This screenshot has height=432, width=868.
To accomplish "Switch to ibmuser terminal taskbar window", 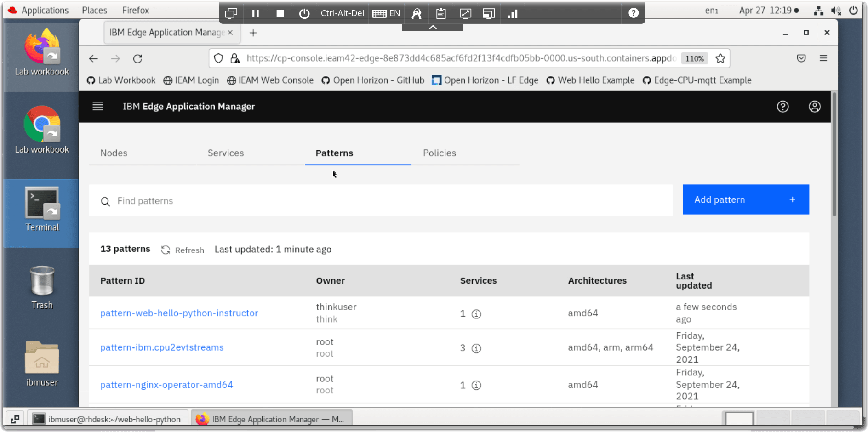I will pyautogui.click(x=108, y=419).
